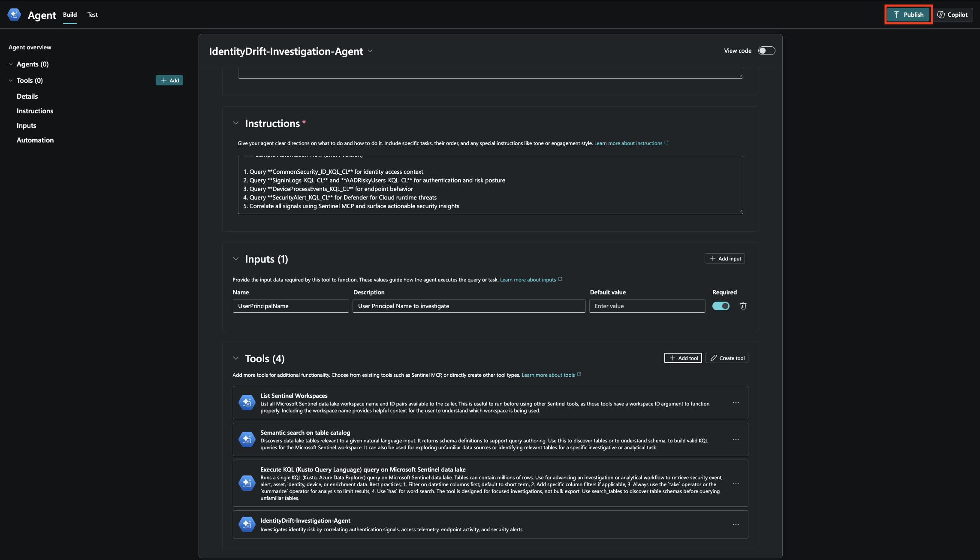
Task: Click inside the Instructions text area
Action: coord(491,185)
